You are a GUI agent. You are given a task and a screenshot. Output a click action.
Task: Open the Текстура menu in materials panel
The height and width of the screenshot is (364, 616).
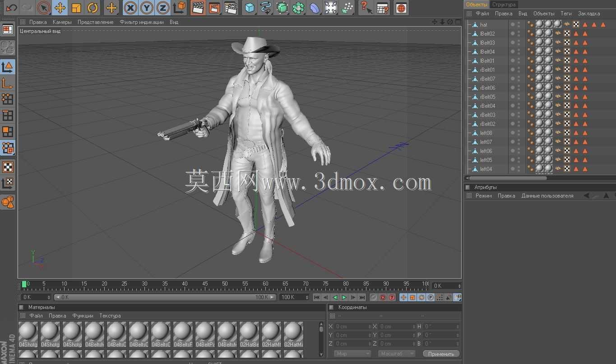(110, 316)
